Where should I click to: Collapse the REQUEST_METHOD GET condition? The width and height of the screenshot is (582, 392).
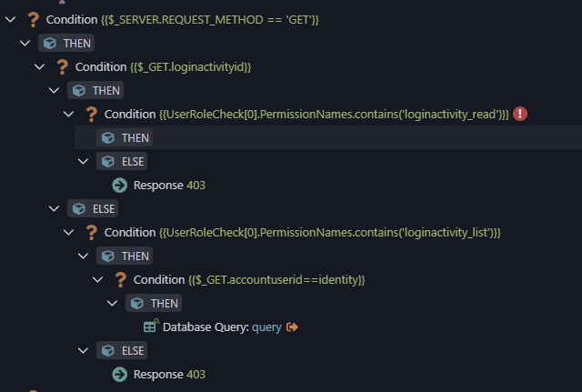(x=10, y=19)
